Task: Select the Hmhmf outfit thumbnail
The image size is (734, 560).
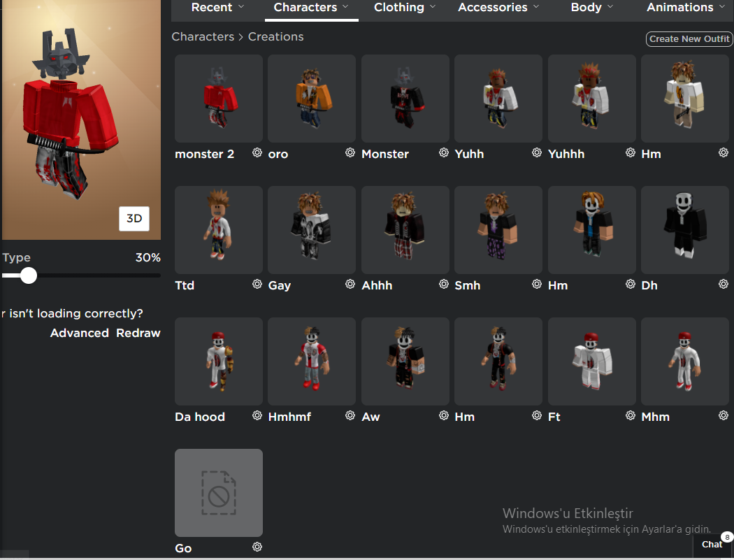Action: (x=312, y=361)
